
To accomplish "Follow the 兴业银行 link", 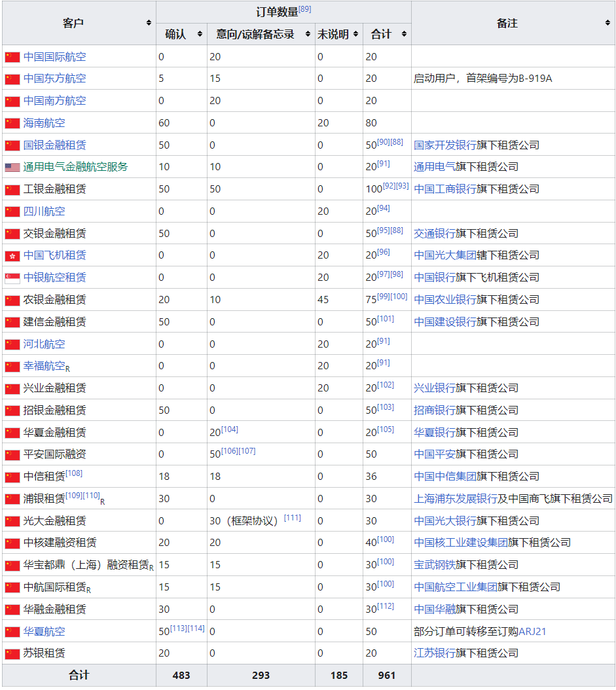I will click(x=434, y=388).
